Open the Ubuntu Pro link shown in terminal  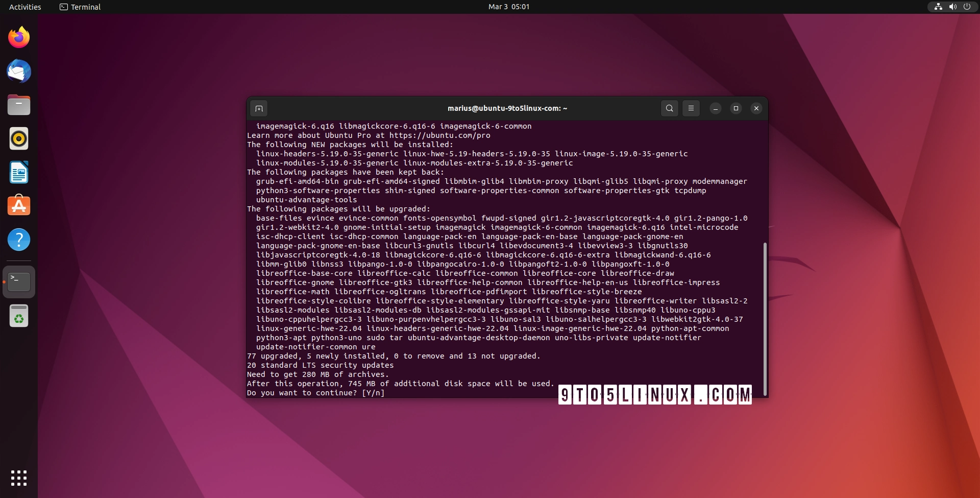(439, 135)
